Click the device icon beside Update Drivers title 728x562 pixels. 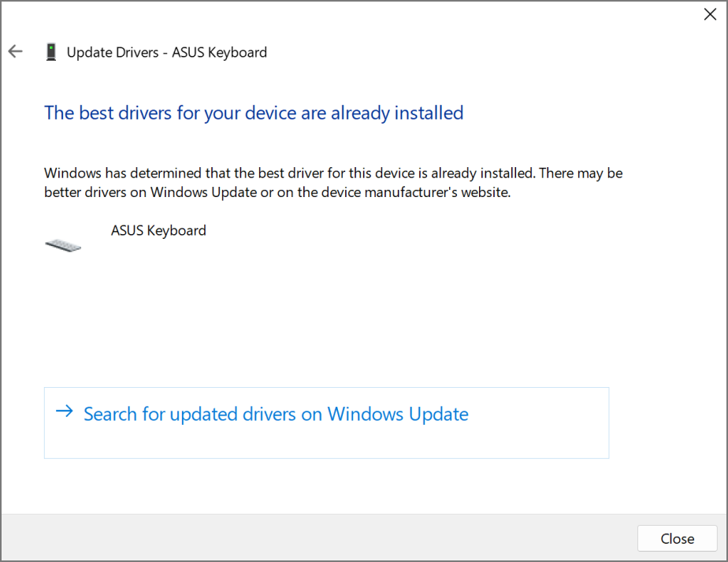click(x=51, y=51)
